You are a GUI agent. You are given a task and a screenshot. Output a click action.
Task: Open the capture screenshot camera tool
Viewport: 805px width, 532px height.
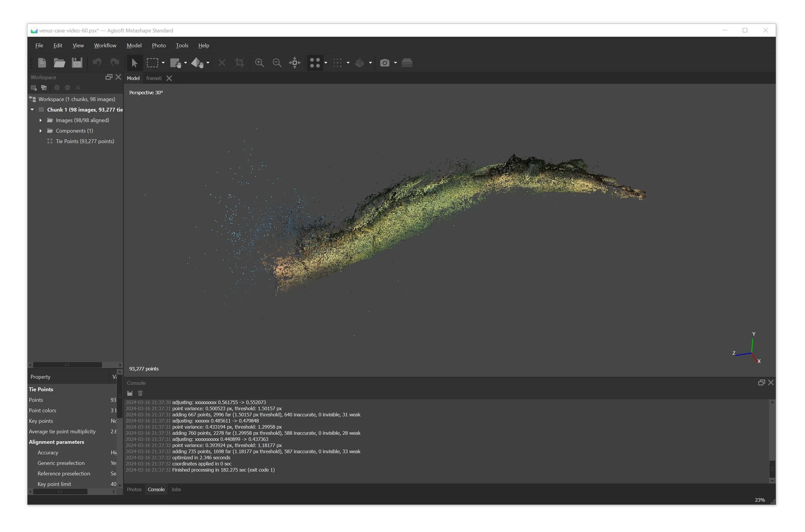(x=385, y=63)
